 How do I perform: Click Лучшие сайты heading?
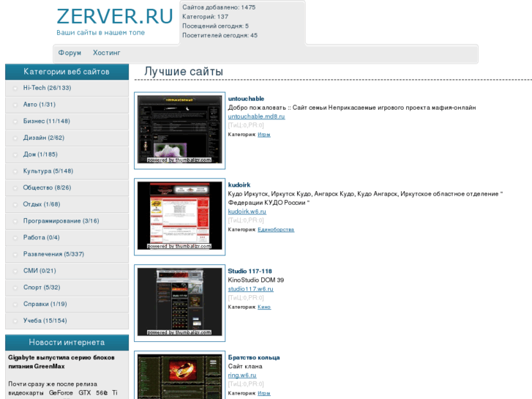(184, 71)
